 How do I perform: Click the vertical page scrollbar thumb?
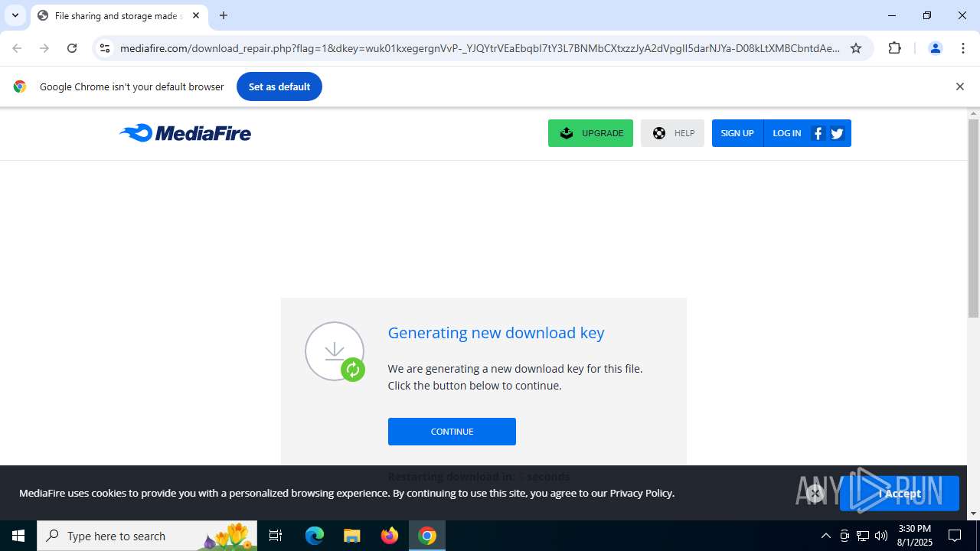973,218
